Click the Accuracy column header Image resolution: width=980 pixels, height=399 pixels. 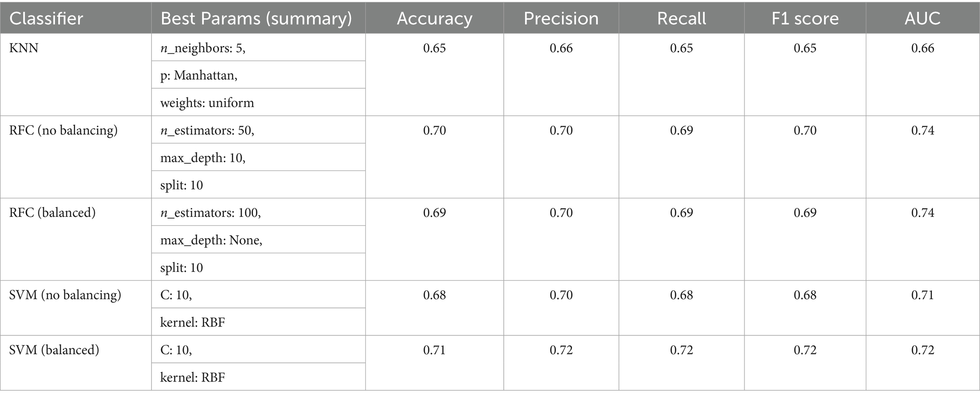pyautogui.click(x=435, y=19)
